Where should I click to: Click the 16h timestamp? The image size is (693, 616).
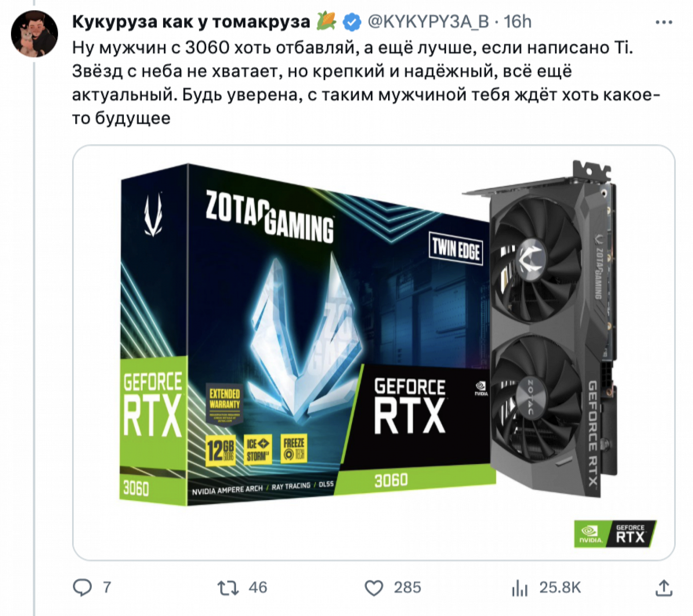pyautogui.click(x=517, y=22)
